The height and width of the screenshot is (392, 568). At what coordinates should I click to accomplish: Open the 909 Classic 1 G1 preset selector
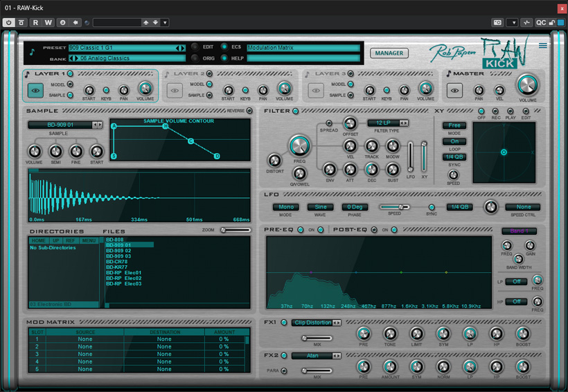coord(127,48)
